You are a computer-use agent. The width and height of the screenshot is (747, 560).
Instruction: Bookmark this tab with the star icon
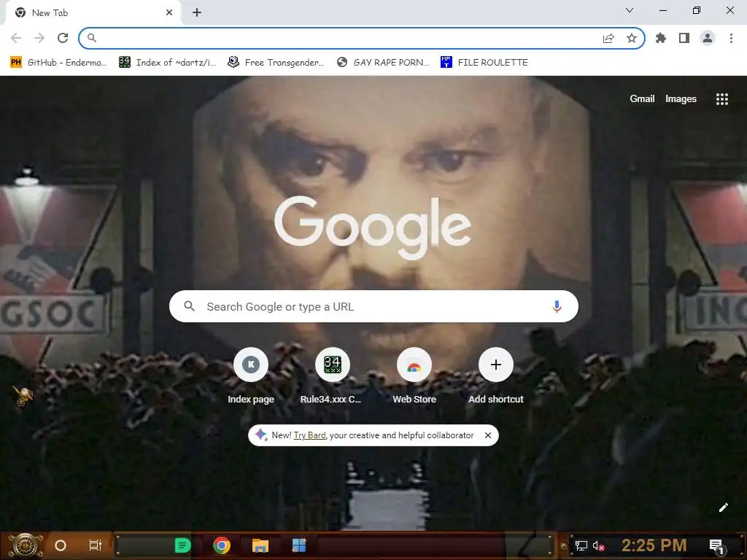(632, 38)
